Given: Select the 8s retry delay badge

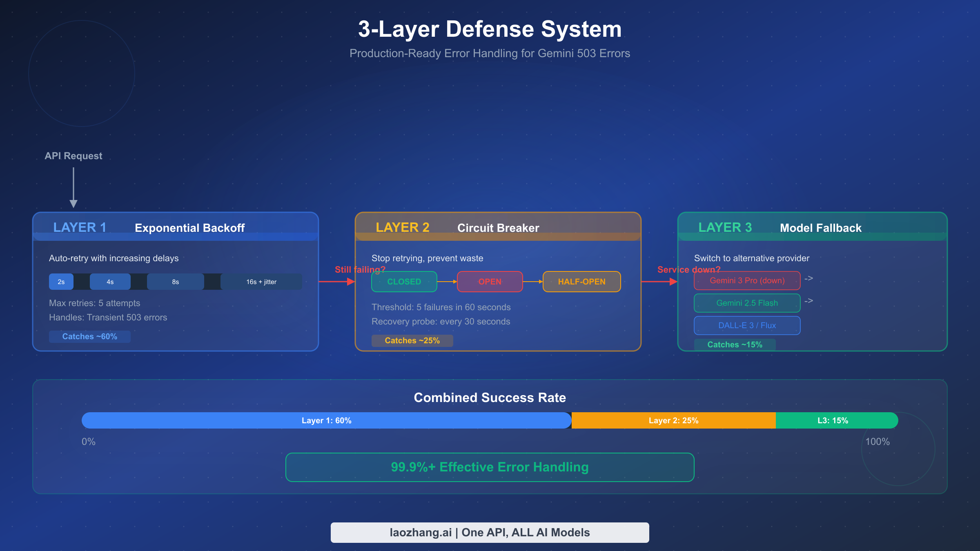Looking at the screenshot, I should (x=175, y=281).
